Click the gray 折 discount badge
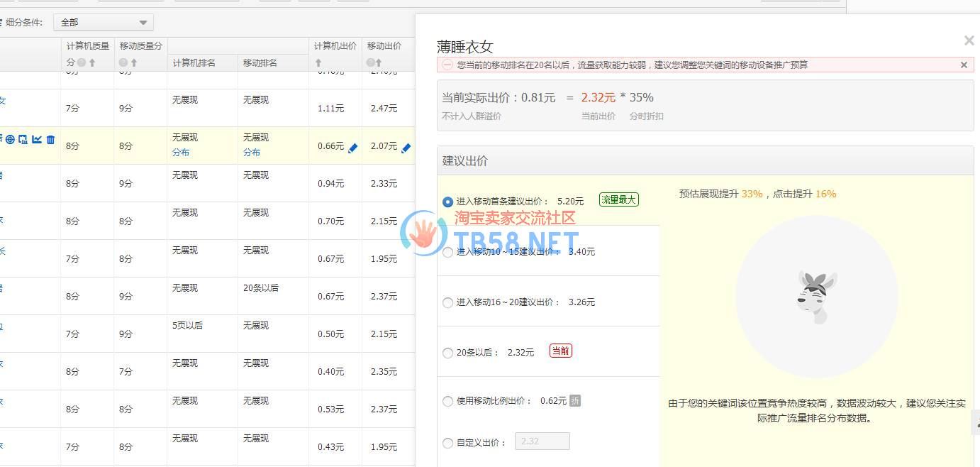This screenshot has width=980, height=467. [x=575, y=401]
